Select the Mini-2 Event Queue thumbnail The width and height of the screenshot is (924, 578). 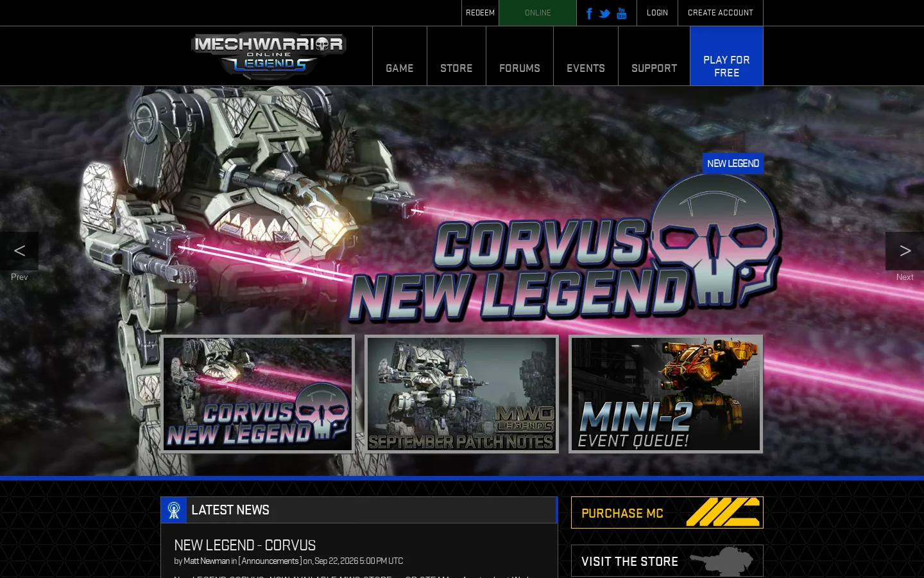[665, 394]
